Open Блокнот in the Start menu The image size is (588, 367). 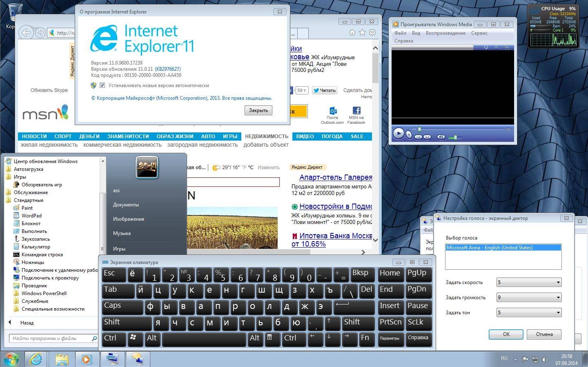[31, 223]
